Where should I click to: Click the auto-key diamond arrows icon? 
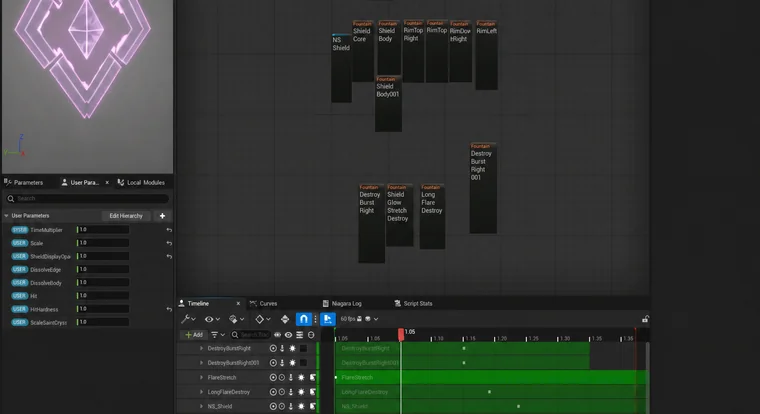point(285,319)
